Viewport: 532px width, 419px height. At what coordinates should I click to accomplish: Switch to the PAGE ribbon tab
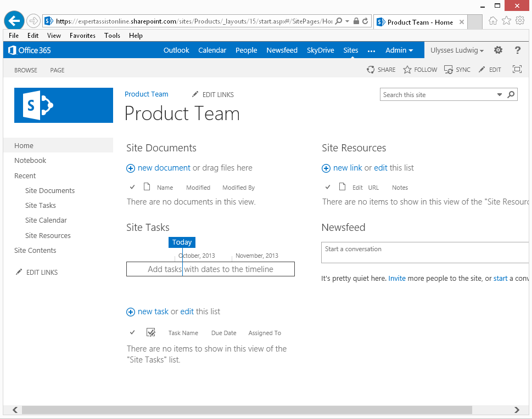click(57, 70)
